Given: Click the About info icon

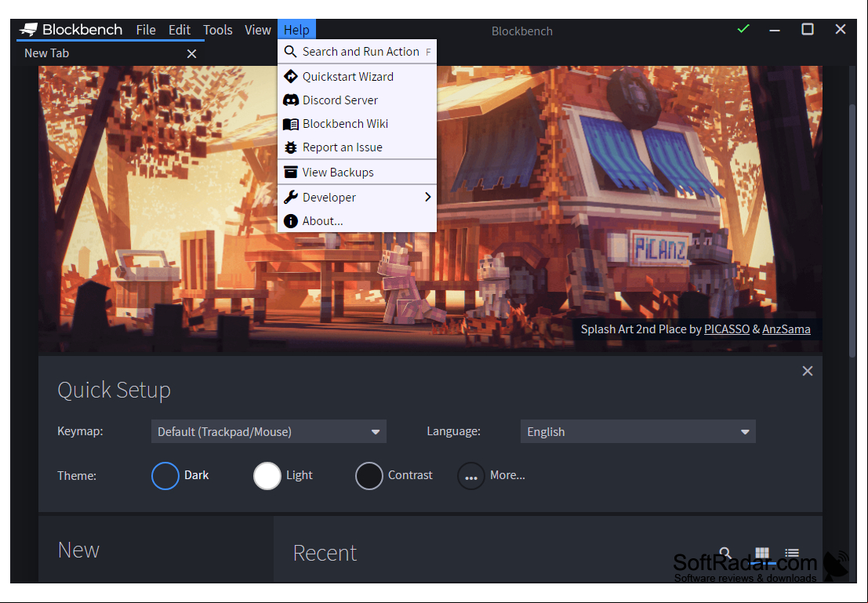Looking at the screenshot, I should pyautogui.click(x=291, y=221).
